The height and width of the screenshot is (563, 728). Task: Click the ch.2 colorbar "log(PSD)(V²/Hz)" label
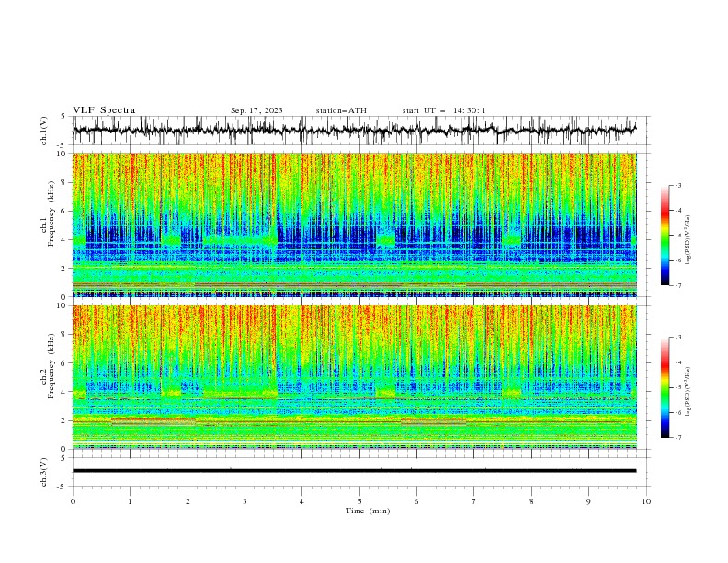[x=688, y=392]
